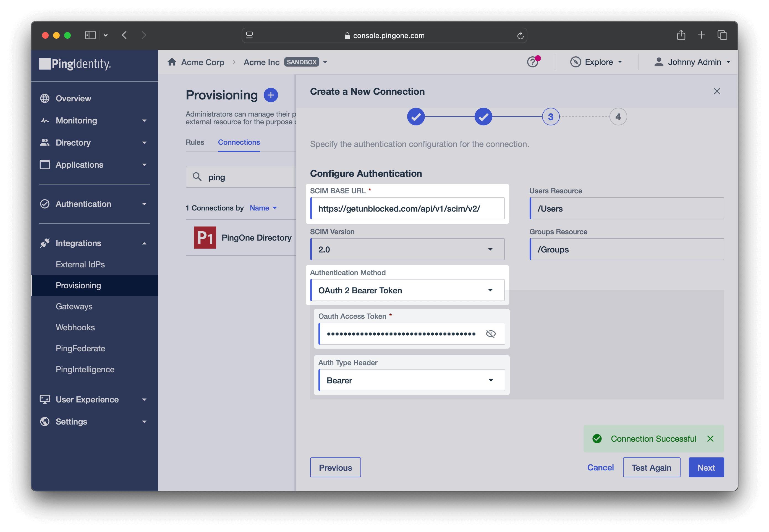Click the Explore compass icon
This screenshot has height=532, width=769.
click(576, 62)
